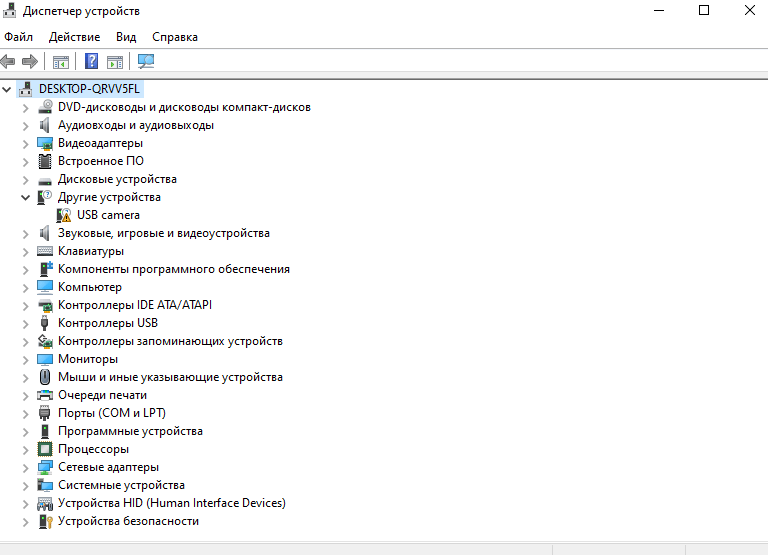Click the Встроенное ПО firmware icon

[x=45, y=161]
